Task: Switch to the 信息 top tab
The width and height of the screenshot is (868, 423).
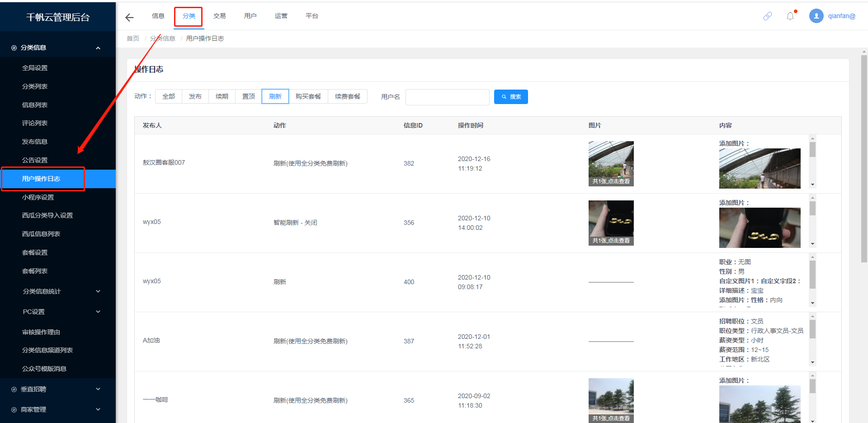Action: point(158,16)
